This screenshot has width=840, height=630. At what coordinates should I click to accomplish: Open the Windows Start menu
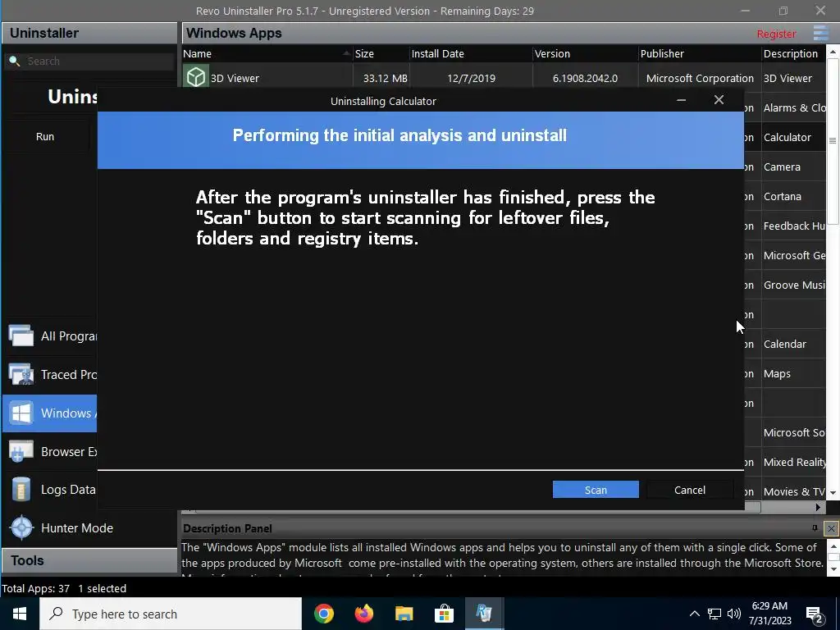(x=20, y=614)
